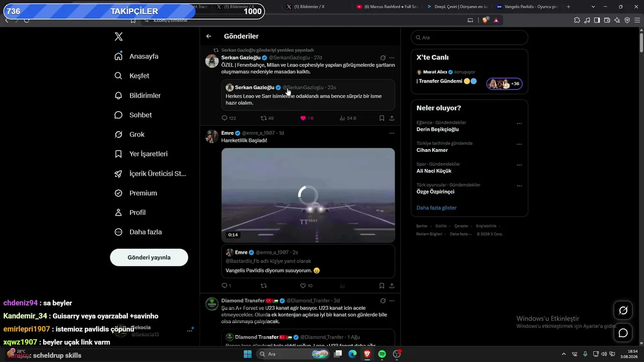This screenshot has height=362, width=644.
Task: Switch to the DeepL Çeviri tab
Action: pyautogui.click(x=457, y=7)
